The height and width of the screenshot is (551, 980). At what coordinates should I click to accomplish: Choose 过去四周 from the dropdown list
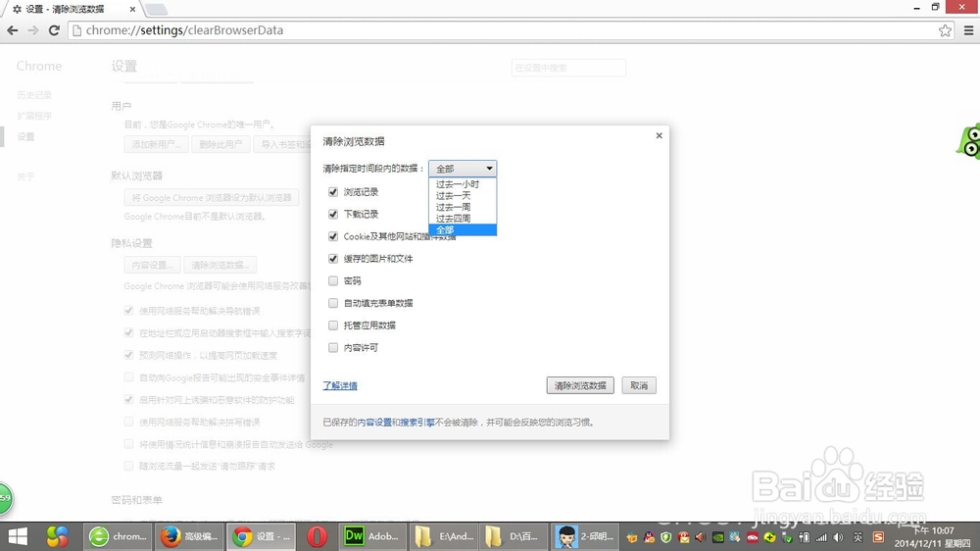click(463, 219)
